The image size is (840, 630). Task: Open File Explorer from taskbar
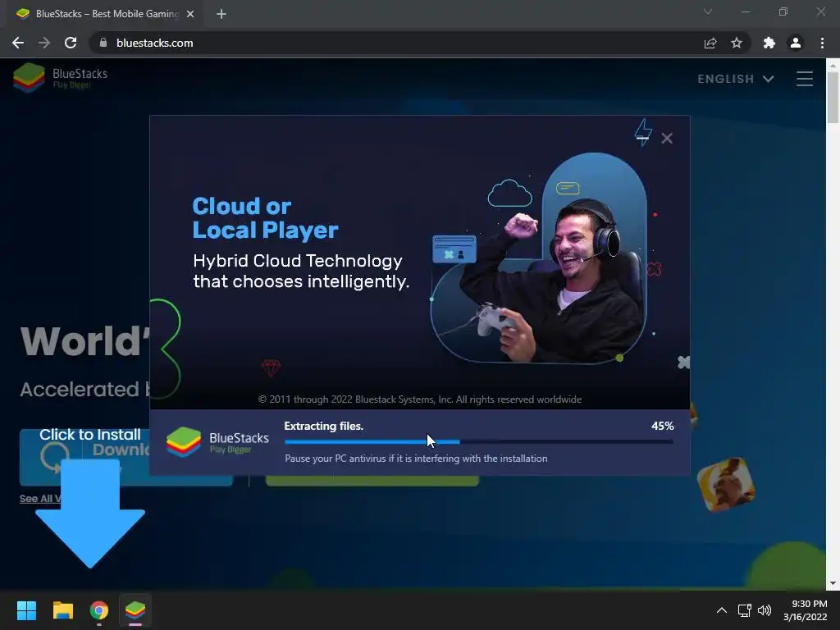point(62,610)
